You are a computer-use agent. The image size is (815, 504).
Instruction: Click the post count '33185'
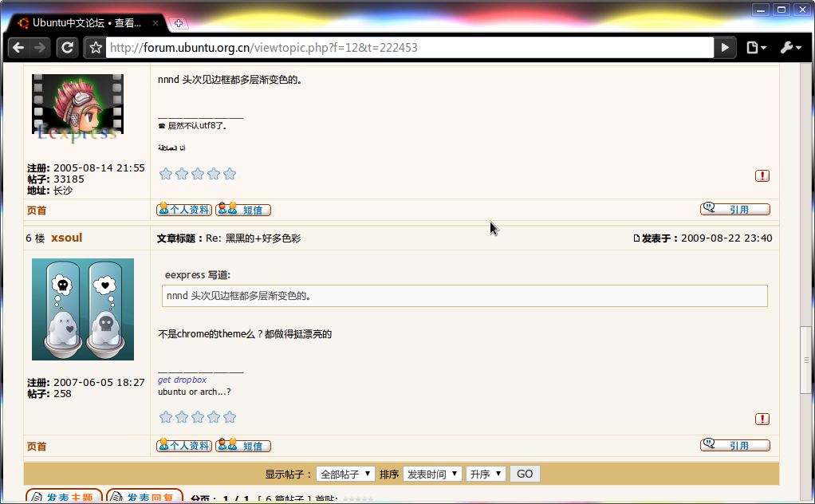point(69,179)
